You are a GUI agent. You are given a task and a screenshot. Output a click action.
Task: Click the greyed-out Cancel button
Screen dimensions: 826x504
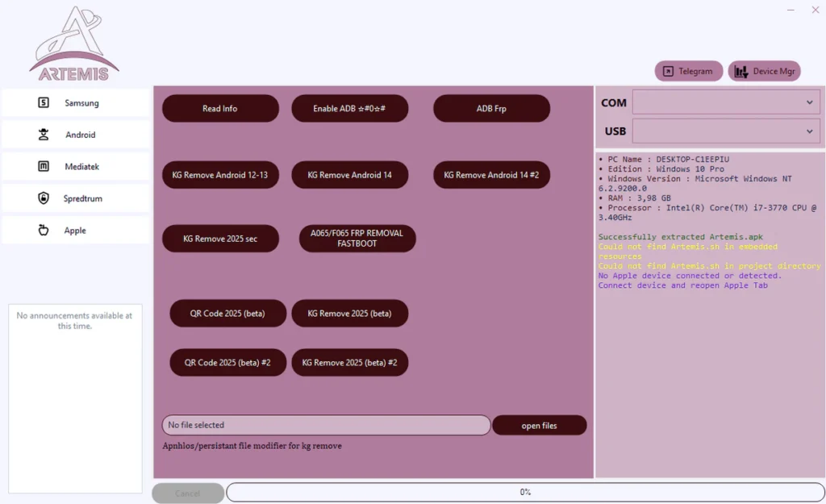tap(188, 494)
